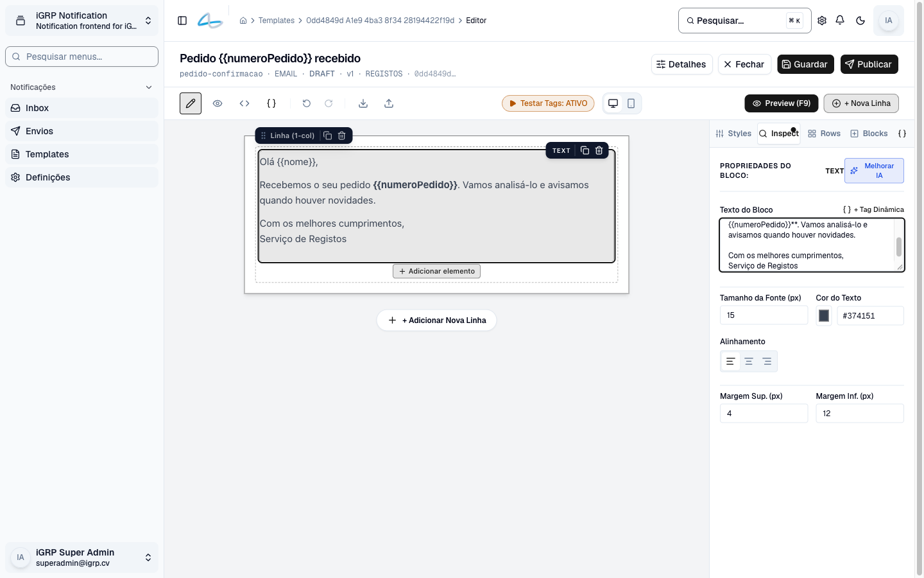Image resolution: width=924 pixels, height=578 pixels.
Task: Click Melhorar IA button
Action: coord(874,171)
